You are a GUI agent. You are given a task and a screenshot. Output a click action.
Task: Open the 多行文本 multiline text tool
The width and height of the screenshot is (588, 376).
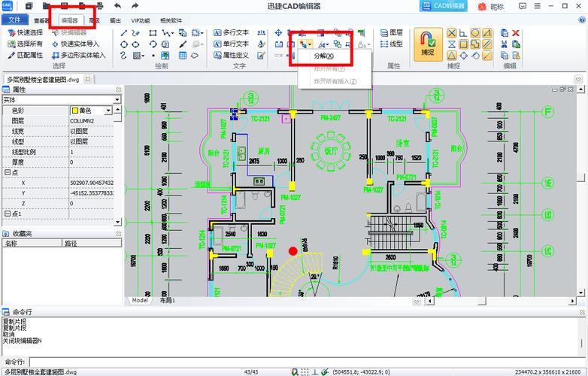click(x=232, y=32)
